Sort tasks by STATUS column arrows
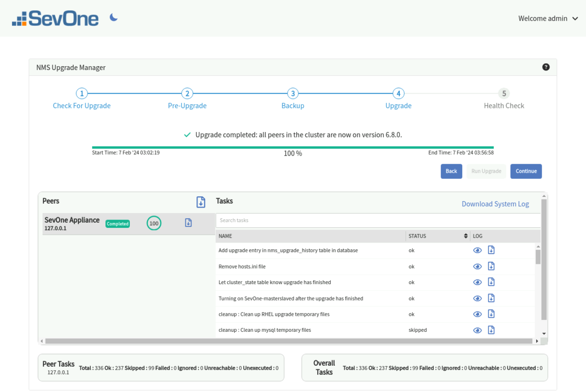Viewport: 586px width, 392px height. tap(466, 236)
